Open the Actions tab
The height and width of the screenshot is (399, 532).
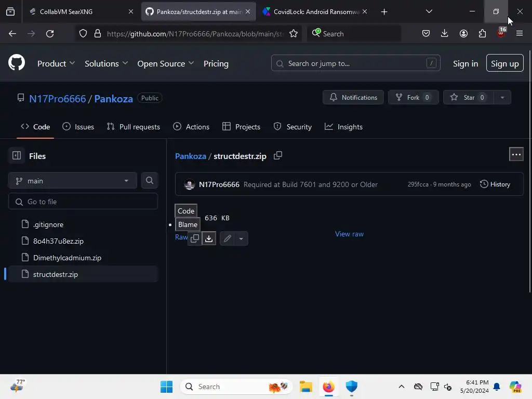click(x=191, y=127)
